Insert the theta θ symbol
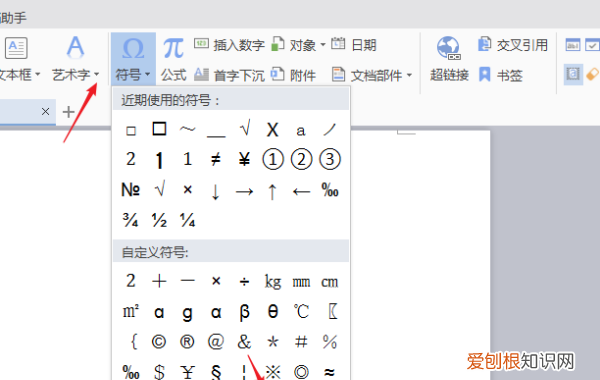 [x=273, y=311]
